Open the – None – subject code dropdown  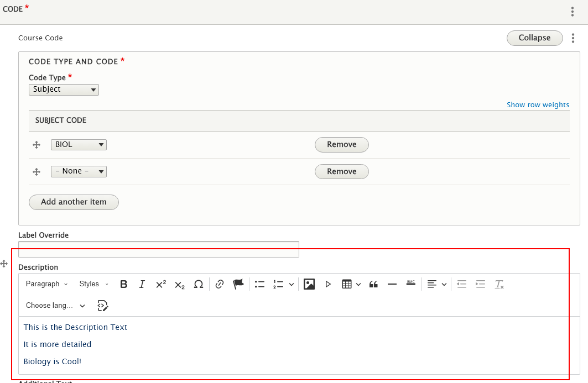point(79,171)
